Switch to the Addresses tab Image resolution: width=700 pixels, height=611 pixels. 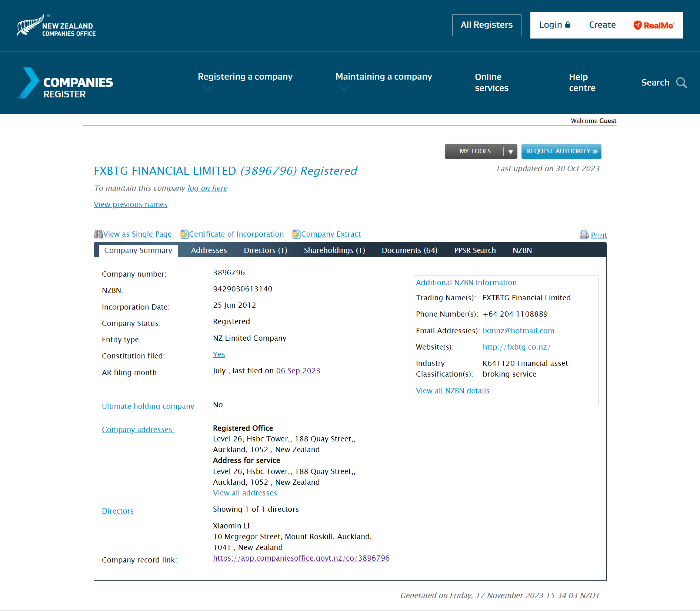click(x=209, y=250)
